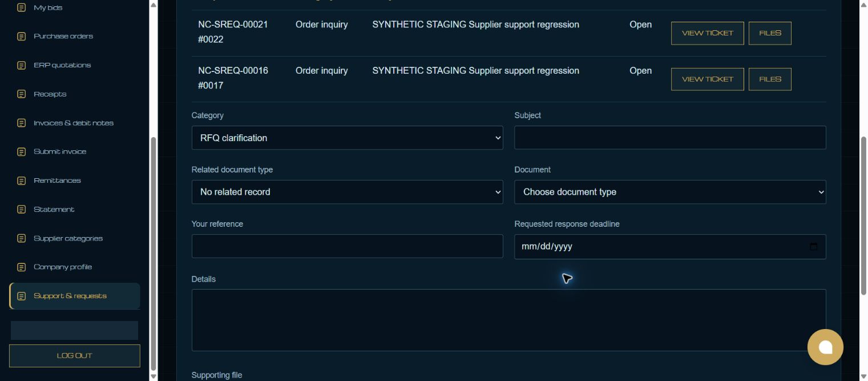Viewport: 868px width, 381px height.
Task: Click the Receipts sidebar icon
Action: [x=21, y=94]
